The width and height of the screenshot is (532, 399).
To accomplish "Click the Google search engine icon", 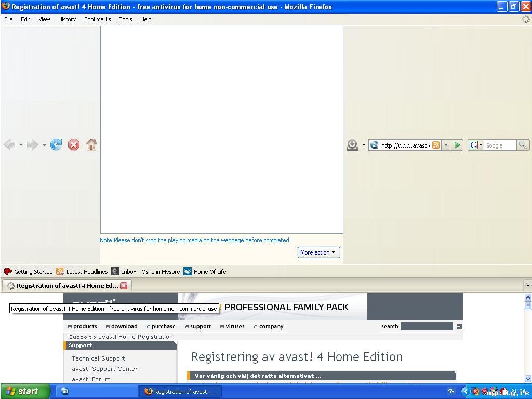I will point(474,145).
